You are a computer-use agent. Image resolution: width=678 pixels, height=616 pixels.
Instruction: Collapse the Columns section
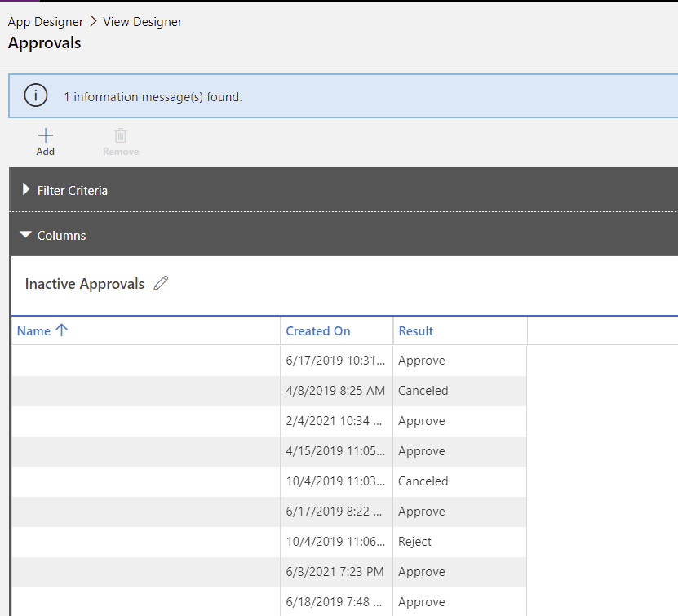tap(26, 235)
